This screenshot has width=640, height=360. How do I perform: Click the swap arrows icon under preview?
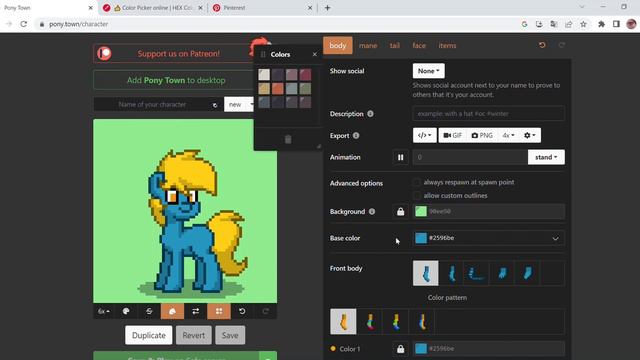click(x=196, y=311)
